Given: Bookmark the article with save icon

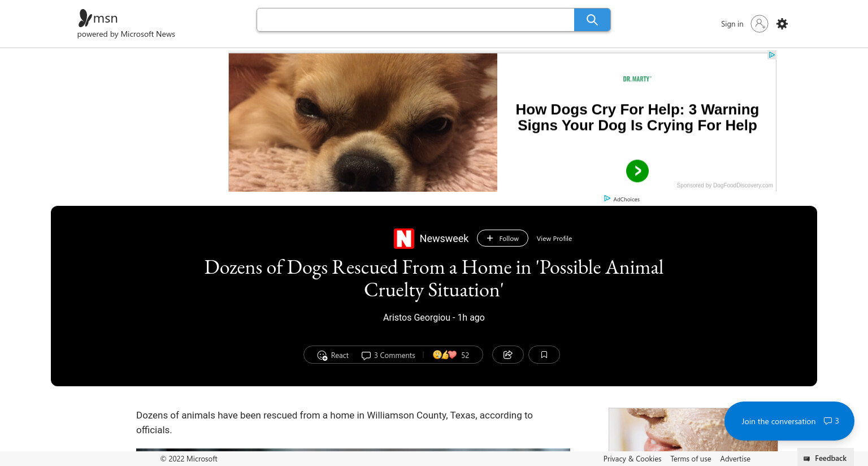Looking at the screenshot, I should tap(544, 355).
